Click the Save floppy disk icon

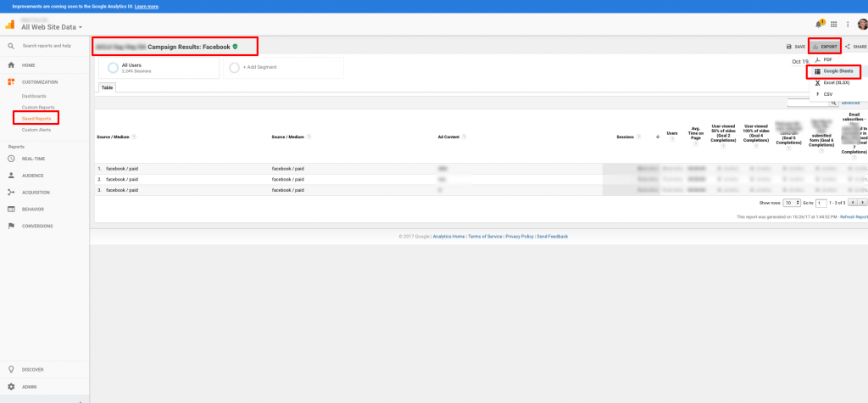pos(789,48)
